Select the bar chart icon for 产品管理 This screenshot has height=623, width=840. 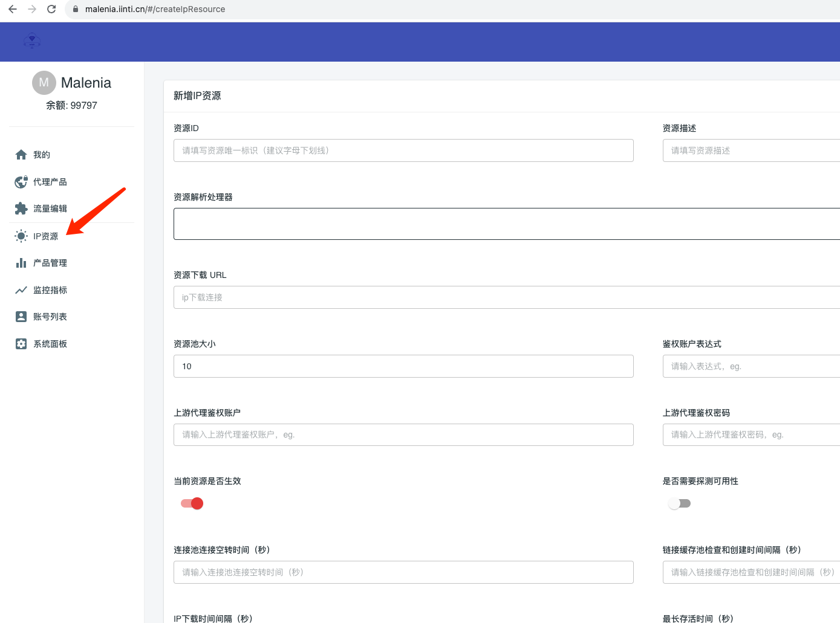point(21,262)
